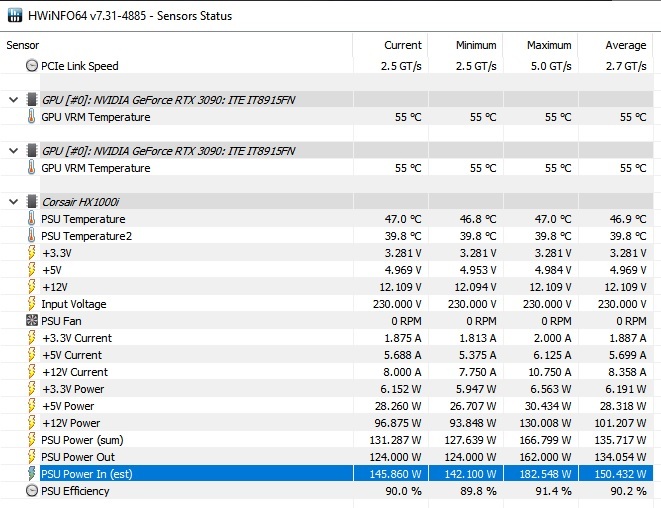Click the PSU Power In (est) icon
The height and width of the screenshot is (508, 661).
(31, 474)
